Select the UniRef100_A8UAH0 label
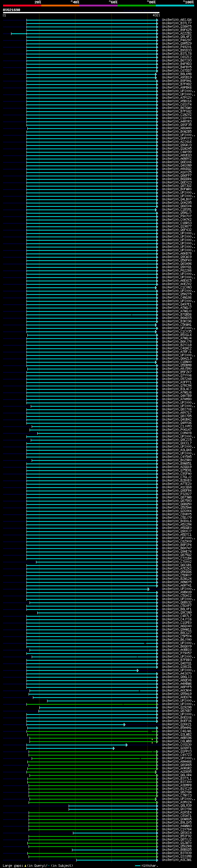 (x=177, y=128)
